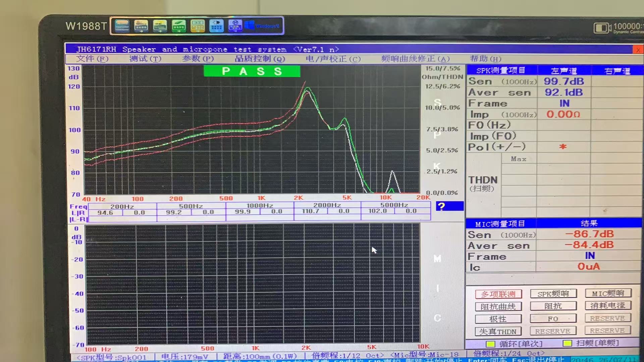Click the -84.4dB MIC Aver sen value
The image size is (644, 362).
tap(589, 245)
